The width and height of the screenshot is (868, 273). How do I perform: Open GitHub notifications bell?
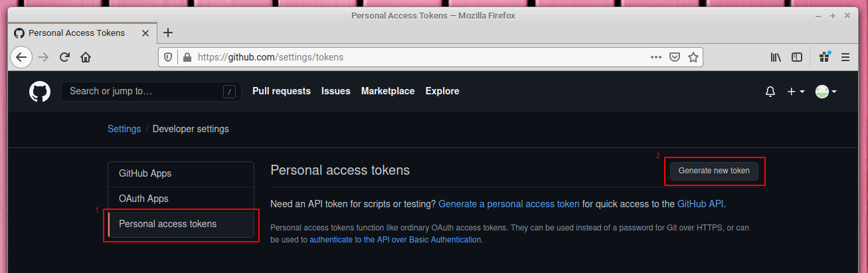(770, 92)
